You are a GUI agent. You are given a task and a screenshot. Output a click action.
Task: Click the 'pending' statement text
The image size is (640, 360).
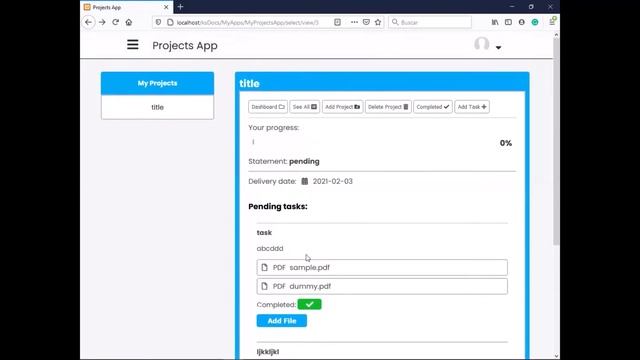304,161
